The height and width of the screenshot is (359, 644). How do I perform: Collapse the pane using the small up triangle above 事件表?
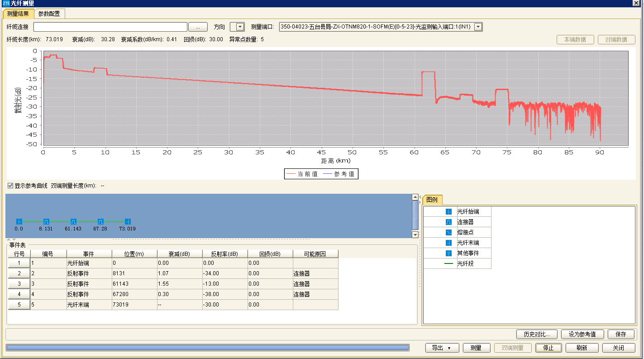click(9, 239)
